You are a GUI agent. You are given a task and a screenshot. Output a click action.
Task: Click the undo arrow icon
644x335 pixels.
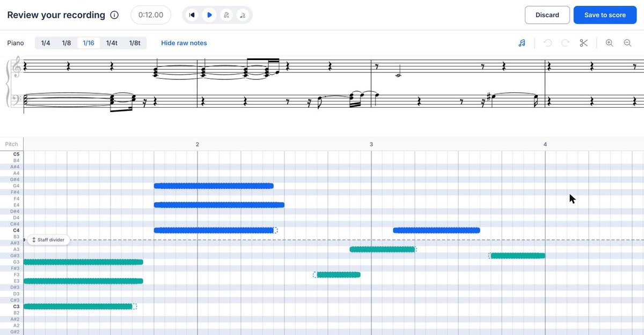[x=548, y=43]
